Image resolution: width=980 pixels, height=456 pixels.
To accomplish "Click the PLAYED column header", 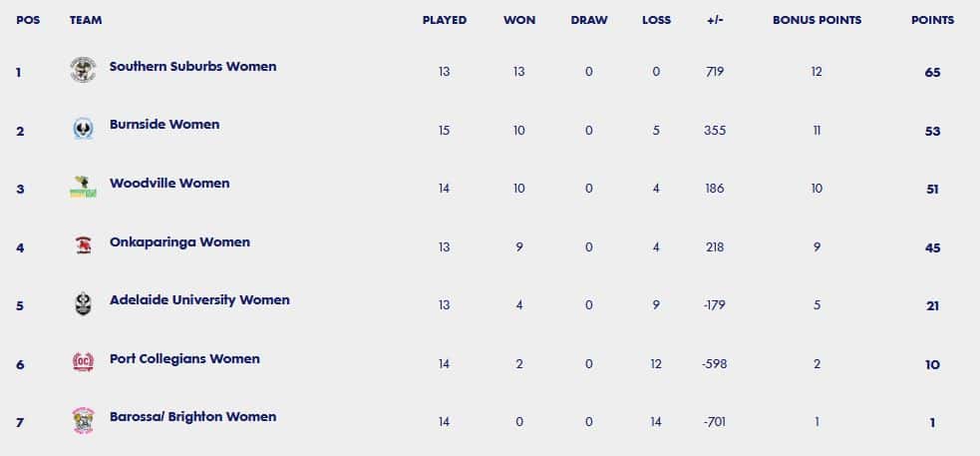I will tap(445, 20).
